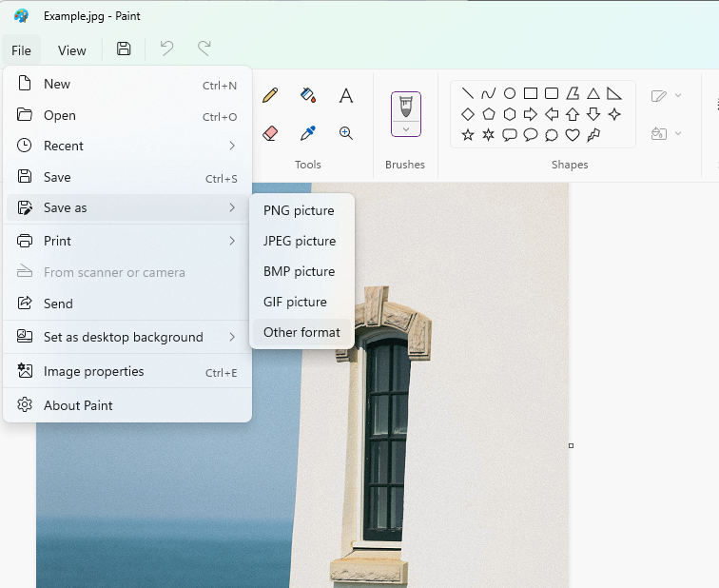719x588 pixels.
Task: Expand the Recent submenu
Action: 127,146
